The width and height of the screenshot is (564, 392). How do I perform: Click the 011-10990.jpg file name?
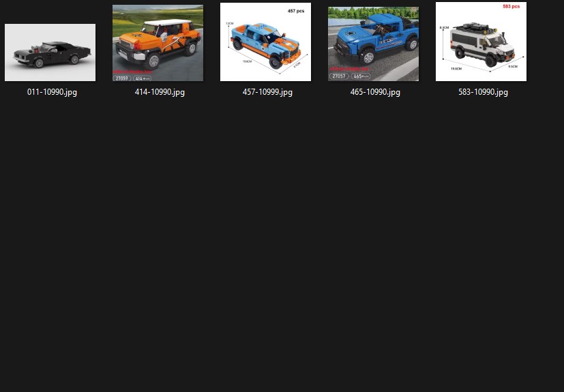coord(50,93)
